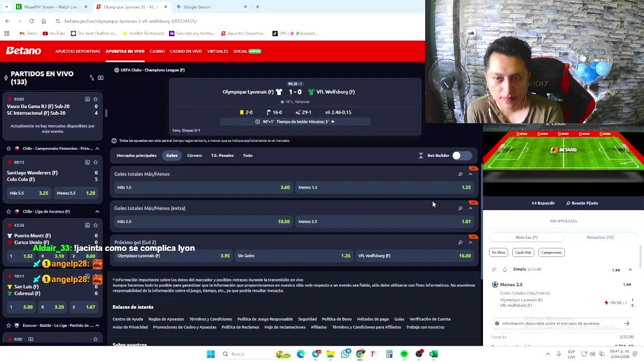Select Sin Goles at 1.26
Screen dimensions: 644x362
click(294, 256)
